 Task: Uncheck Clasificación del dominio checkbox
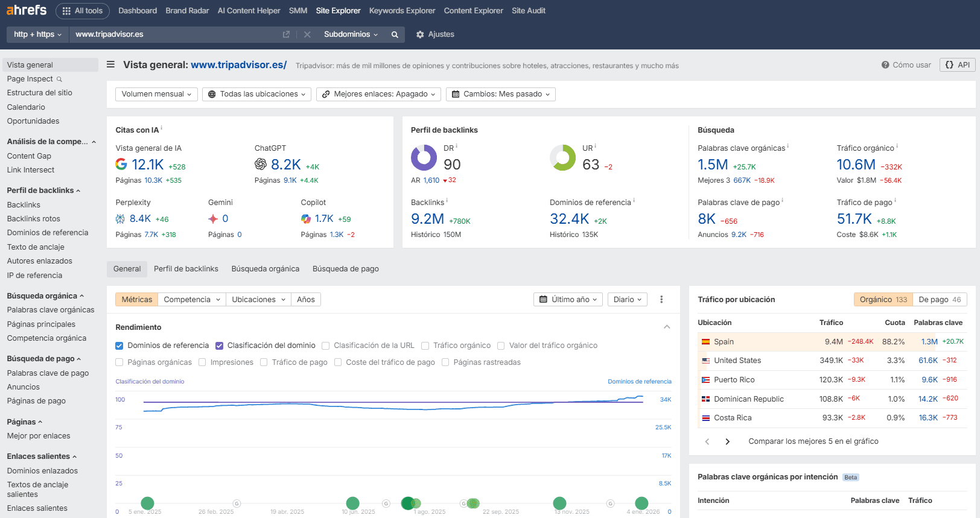[x=220, y=346]
